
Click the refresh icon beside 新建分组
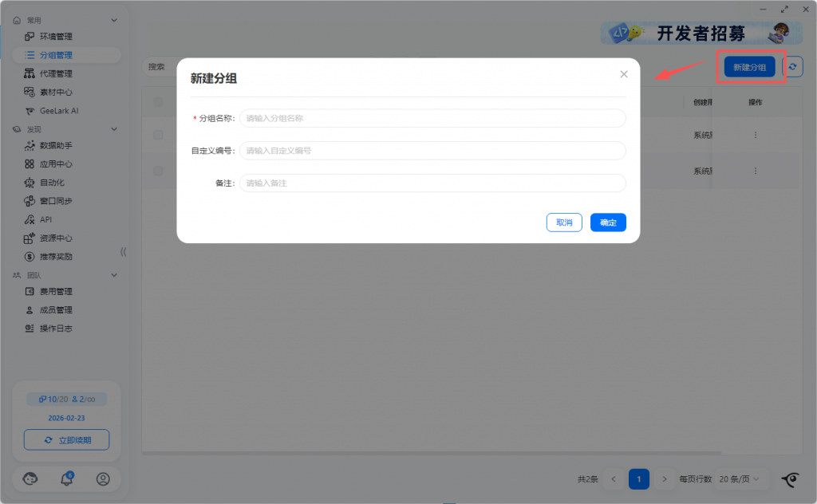pos(792,68)
